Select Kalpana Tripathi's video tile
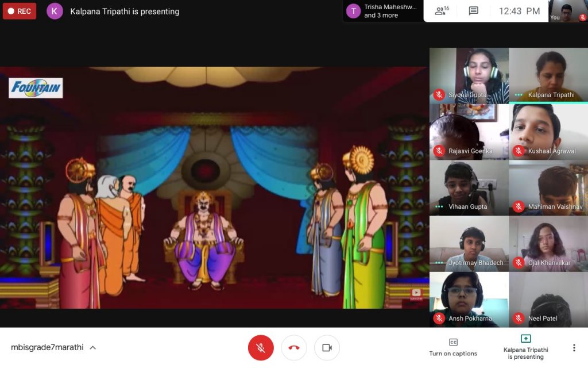This screenshot has width=588, height=368. click(x=548, y=75)
